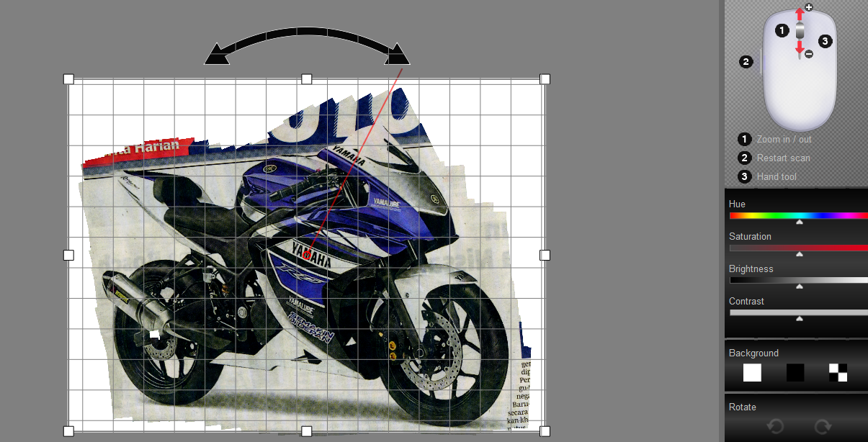Click the Hue slider handle

click(x=799, y=222)
